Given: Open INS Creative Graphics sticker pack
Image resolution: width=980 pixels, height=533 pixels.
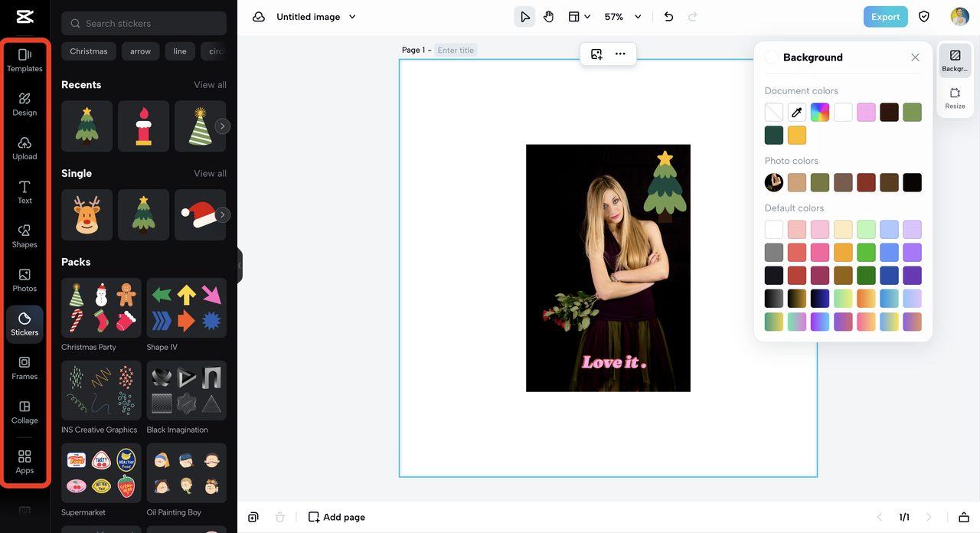Looking at the screenshot, I should tap(102, 391).
